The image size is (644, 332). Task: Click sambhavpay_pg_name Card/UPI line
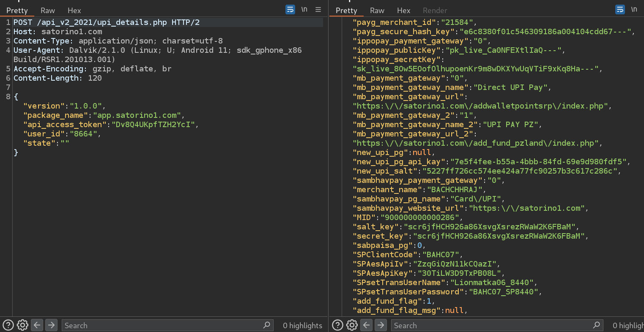coord(429,199)
